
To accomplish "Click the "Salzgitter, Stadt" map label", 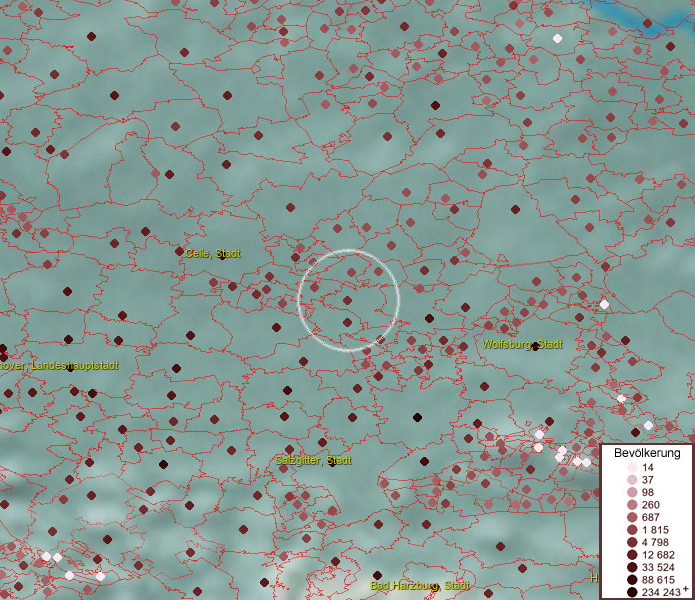I will click(x=313, y=460).
